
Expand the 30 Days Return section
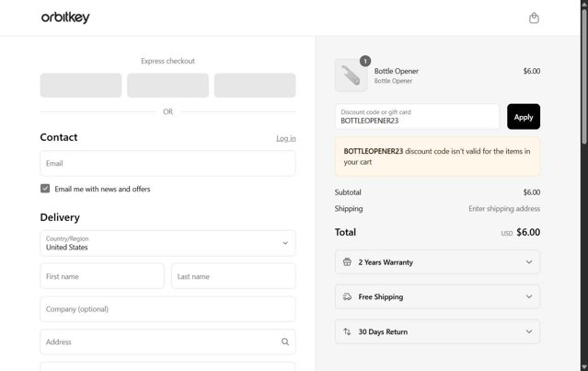click(x=437, y=331)
